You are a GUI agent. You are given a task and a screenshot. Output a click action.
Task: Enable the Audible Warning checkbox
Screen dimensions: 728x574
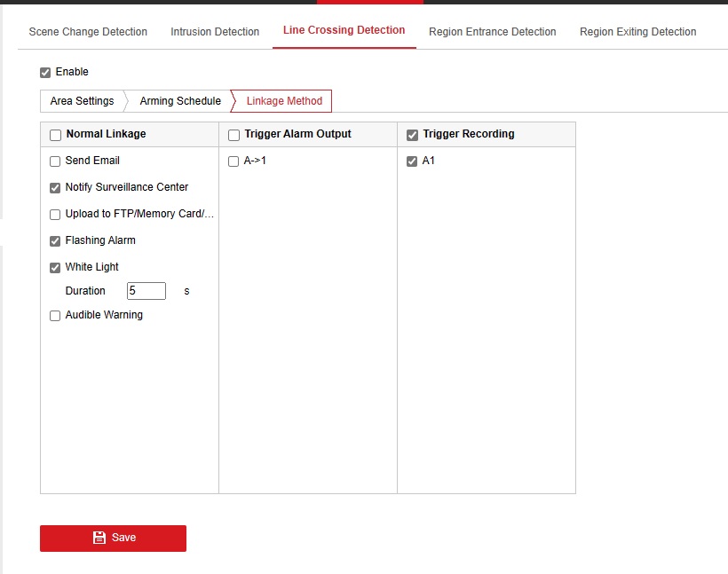55,316
